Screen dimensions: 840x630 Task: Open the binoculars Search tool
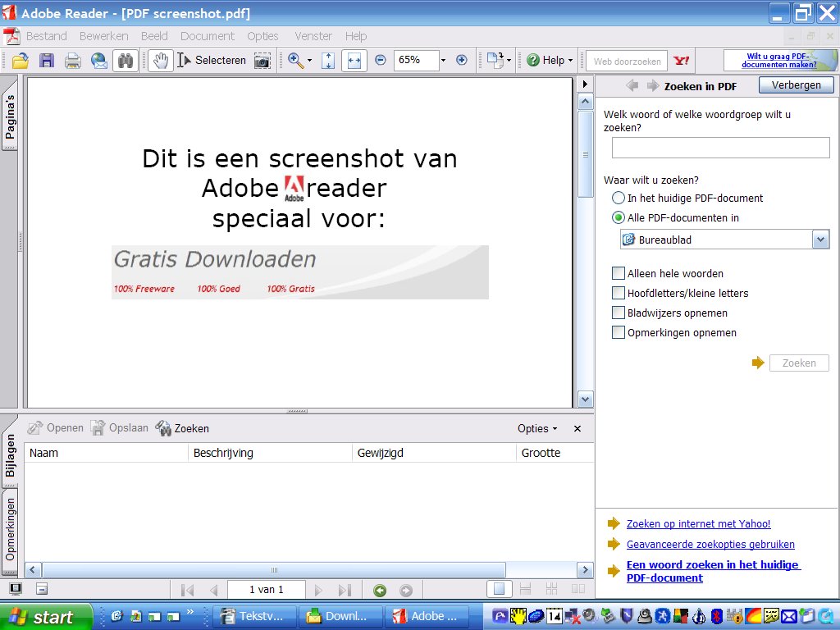click(x=126, y=60)
